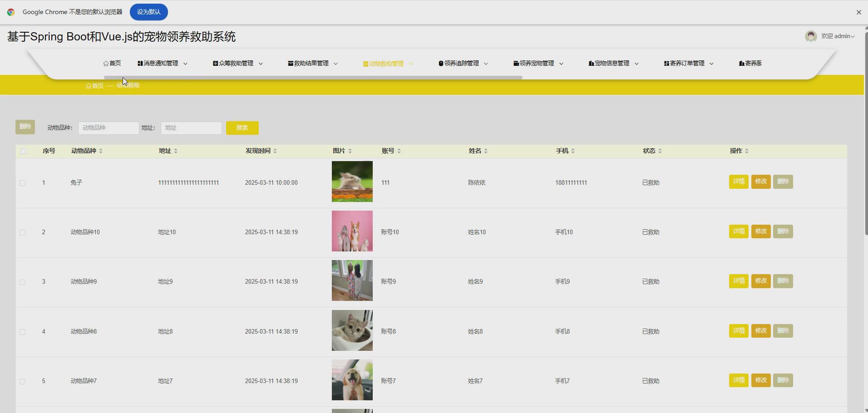Open the 消息通知管理 menu
Viewport: 868px width, 413px height.
click(x=163, y=64)
